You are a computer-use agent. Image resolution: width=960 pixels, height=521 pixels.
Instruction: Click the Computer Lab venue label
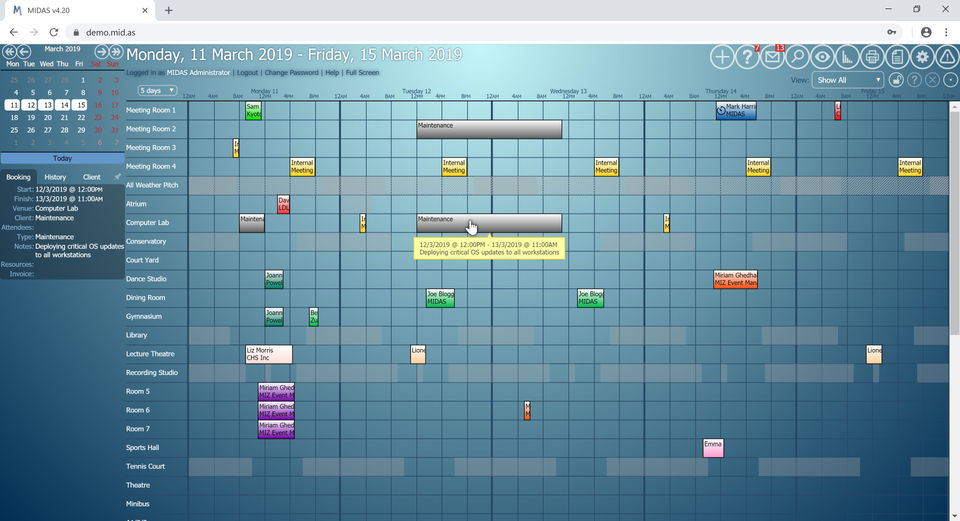pos(147,223)
